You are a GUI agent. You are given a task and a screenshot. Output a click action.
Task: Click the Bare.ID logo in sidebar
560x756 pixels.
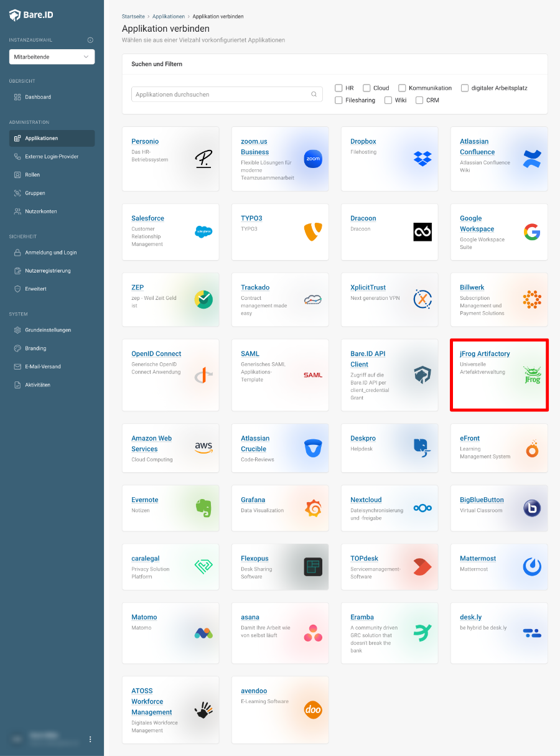[31, 15]
